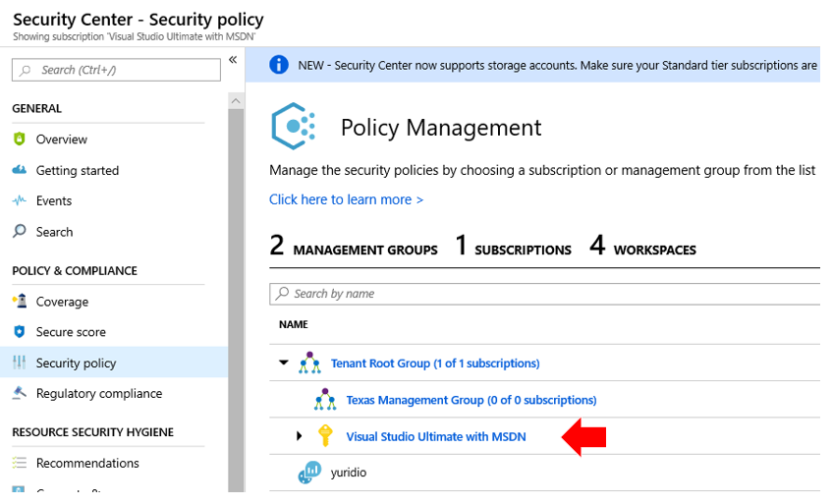Click the Tenant Root Group hierarchy icon

click(309, 364)
